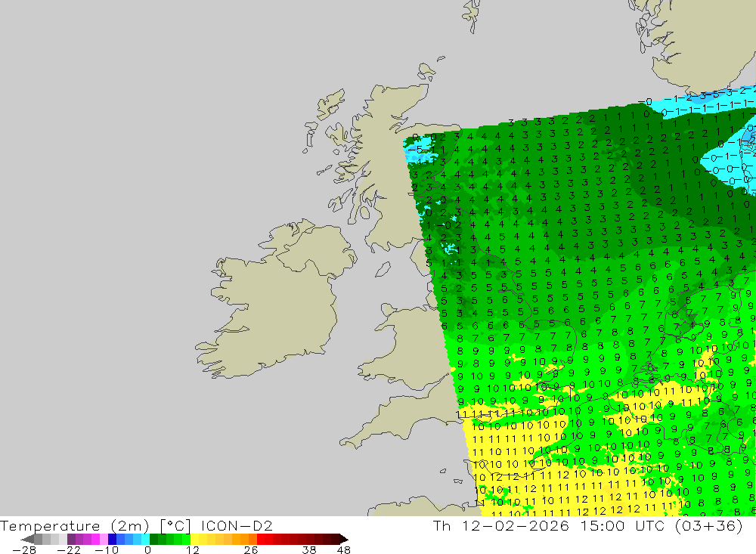Screen dimensions: 756x554
Task: Click the 'Temperature (2m) [°C] ICON-D2' title
Action: coord(136,525)
